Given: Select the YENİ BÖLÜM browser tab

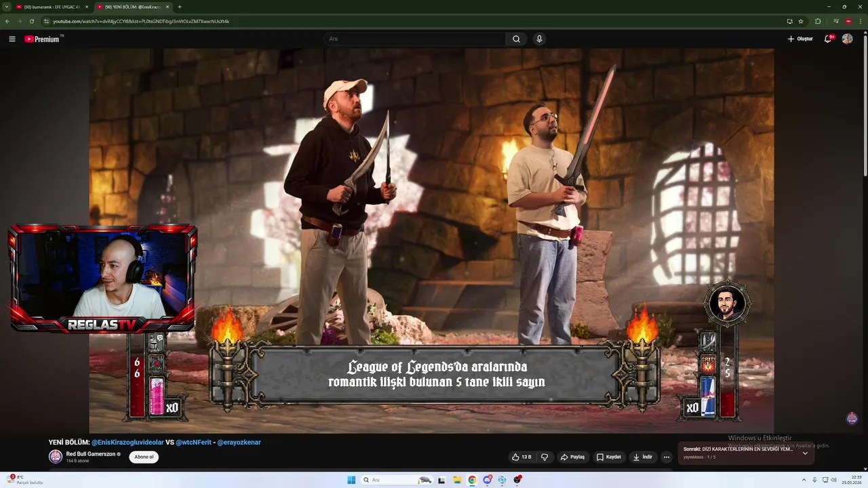Looking at the screenshot, I should 133,7.
